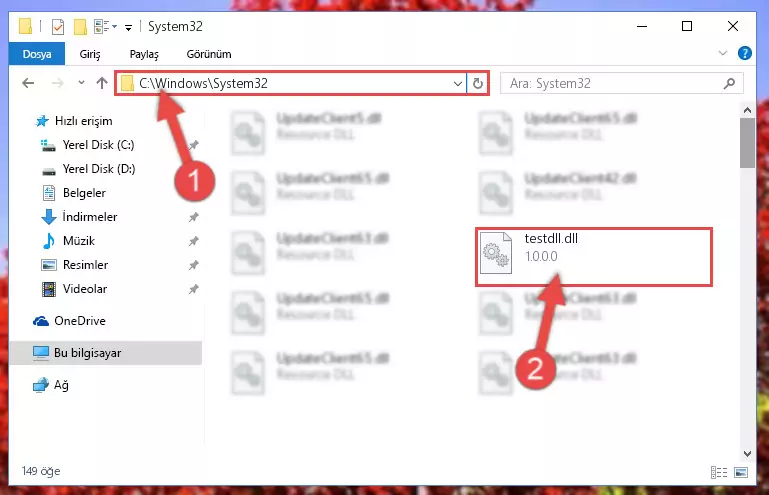Click the Back navigation arrow
The height and width of the screenshot is (495, 769).
click(x=28, y=83)
